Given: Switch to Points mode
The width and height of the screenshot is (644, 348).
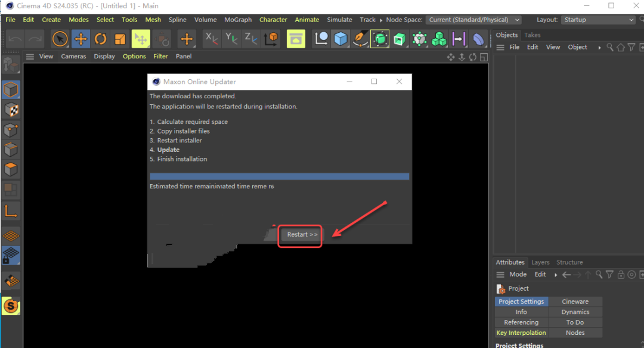Looking at the screenshot, I should tap(11, 130).
